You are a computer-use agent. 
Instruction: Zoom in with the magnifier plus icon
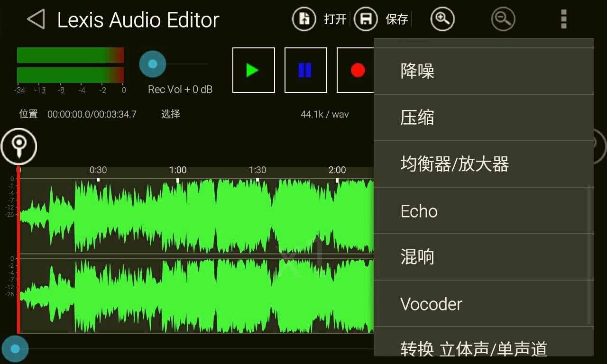(442, 19)
